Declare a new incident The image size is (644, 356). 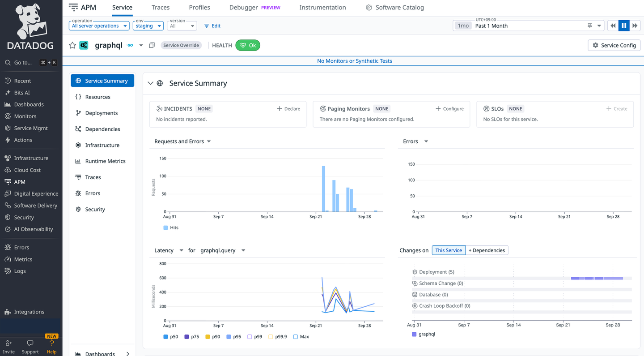288,109
